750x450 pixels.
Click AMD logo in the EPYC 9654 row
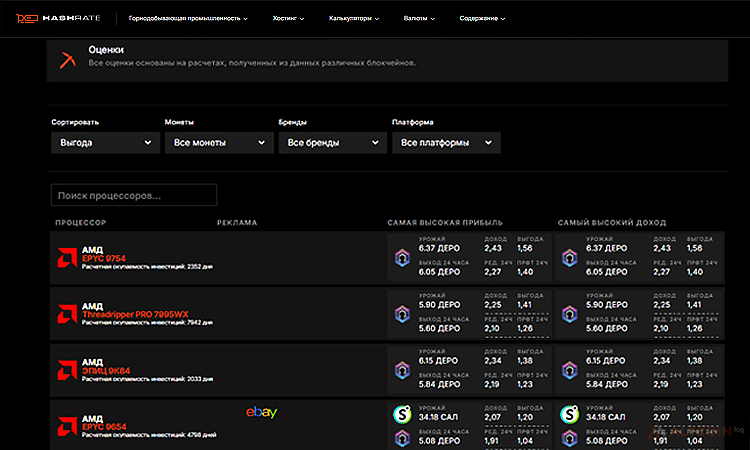click(67, 426)
